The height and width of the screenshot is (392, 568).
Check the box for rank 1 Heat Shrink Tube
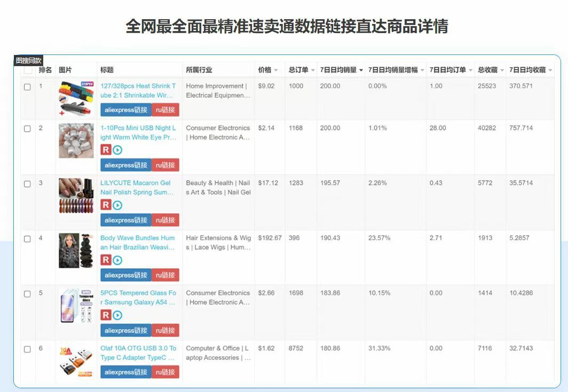27,87
